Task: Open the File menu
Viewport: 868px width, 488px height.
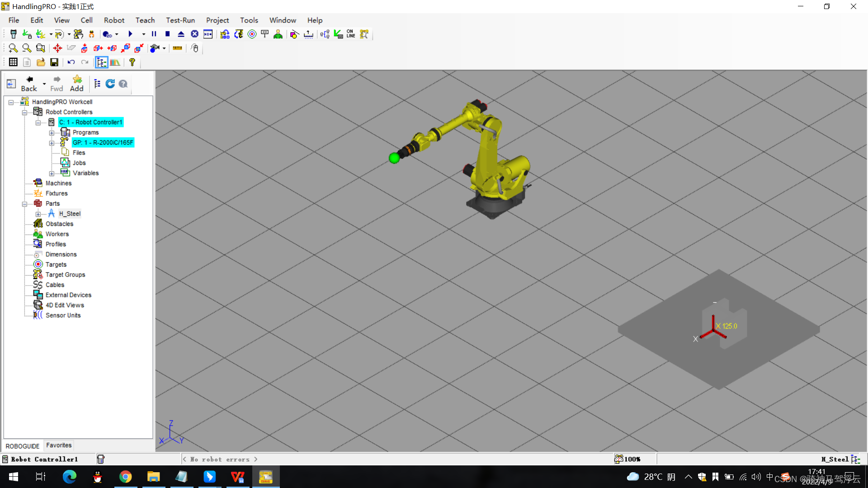Action: tap(14, 20)
